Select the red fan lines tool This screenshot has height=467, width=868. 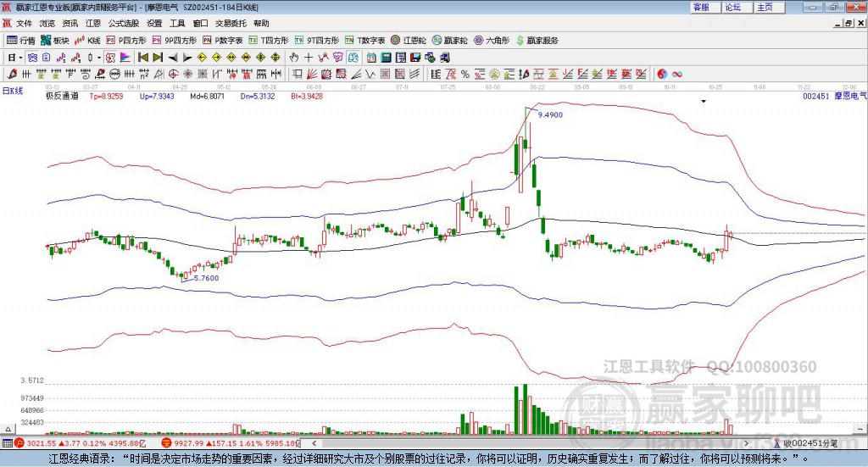click(312, 74)
